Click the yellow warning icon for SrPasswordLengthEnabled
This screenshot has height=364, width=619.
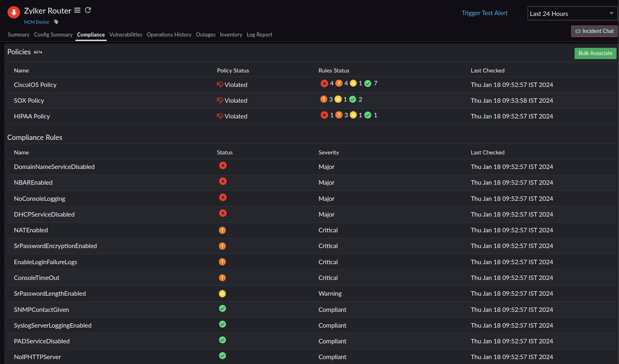click(222, 294)
